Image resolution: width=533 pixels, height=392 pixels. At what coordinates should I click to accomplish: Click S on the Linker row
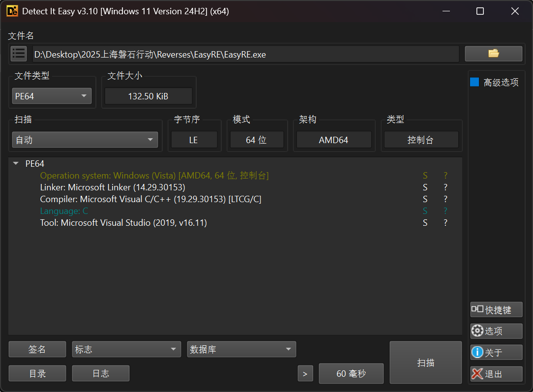[425, 187]
